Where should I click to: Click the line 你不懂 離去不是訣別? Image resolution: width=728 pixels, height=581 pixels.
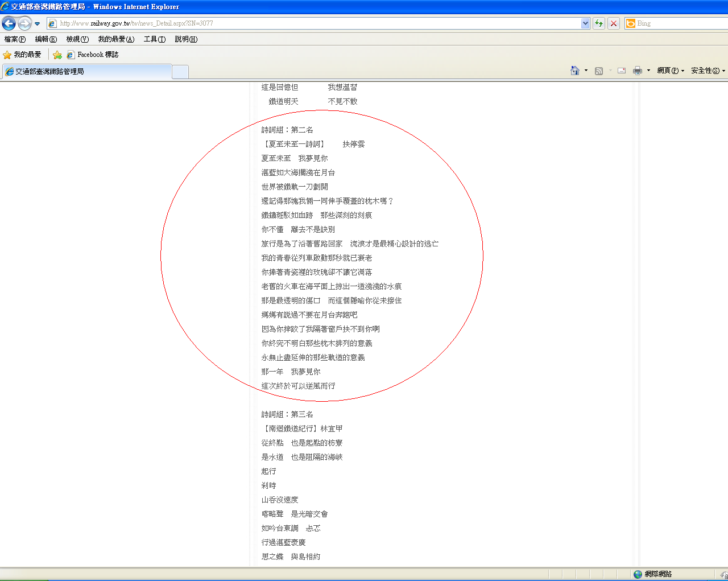point(299,229)
